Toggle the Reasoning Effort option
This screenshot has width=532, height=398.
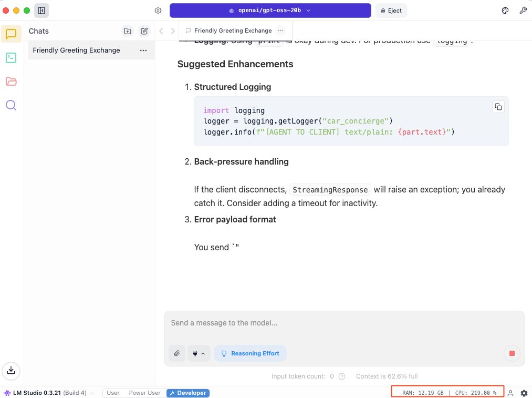point(251,353)
